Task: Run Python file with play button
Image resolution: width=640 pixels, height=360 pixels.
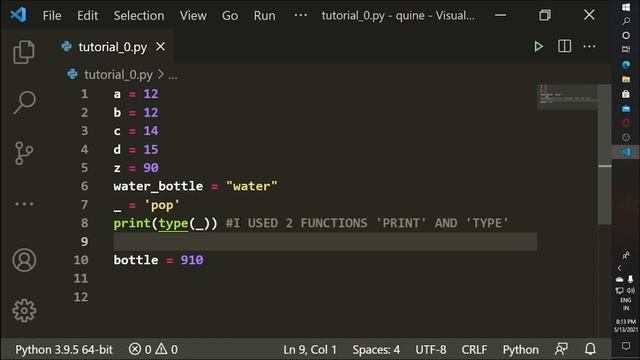Action: click(x=538, y=47)
